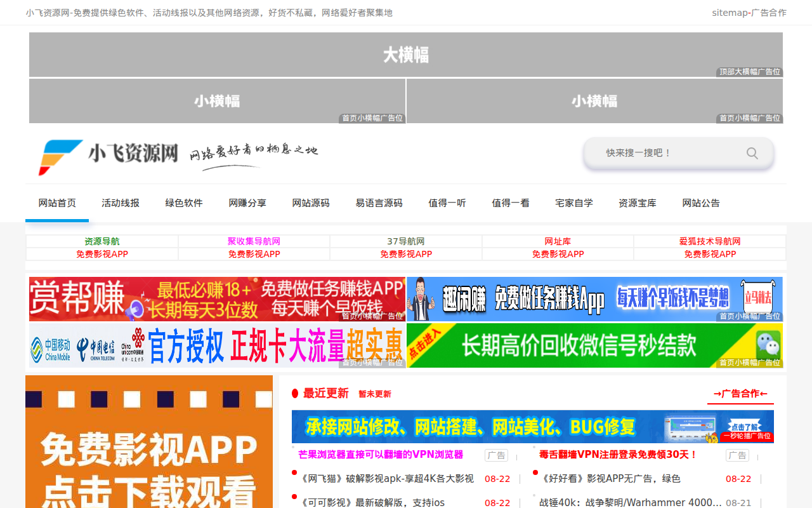This screenshot has width=812, height=508.
Task: Click the search magnifier icon
Action: coord(752,153)
